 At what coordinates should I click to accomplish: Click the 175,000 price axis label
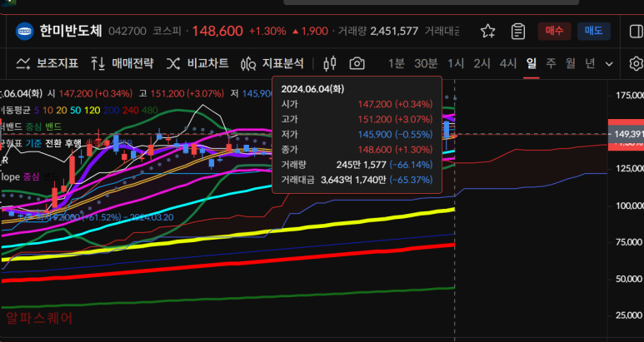coord(629,96)
